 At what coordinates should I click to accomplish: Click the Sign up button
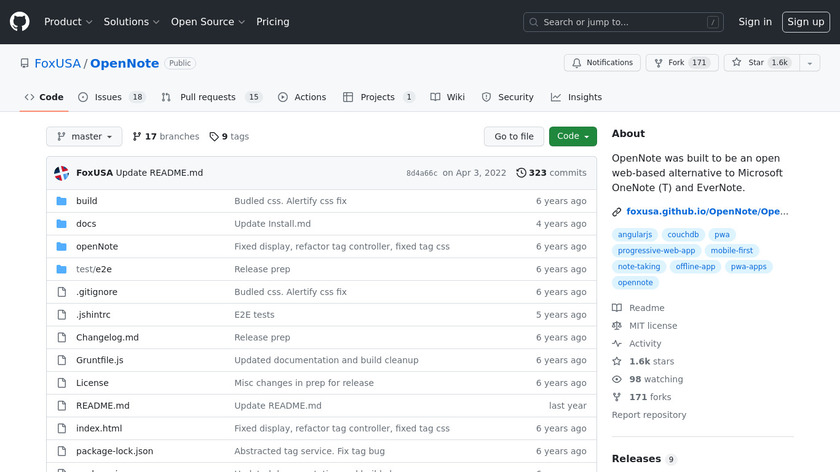click(x=805, y=22)
